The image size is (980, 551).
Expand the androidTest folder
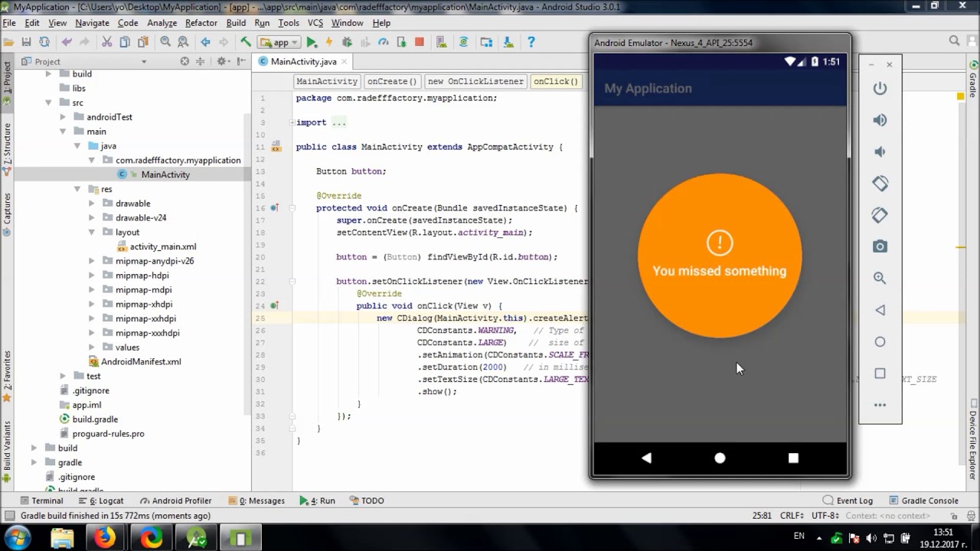point(63,117)
